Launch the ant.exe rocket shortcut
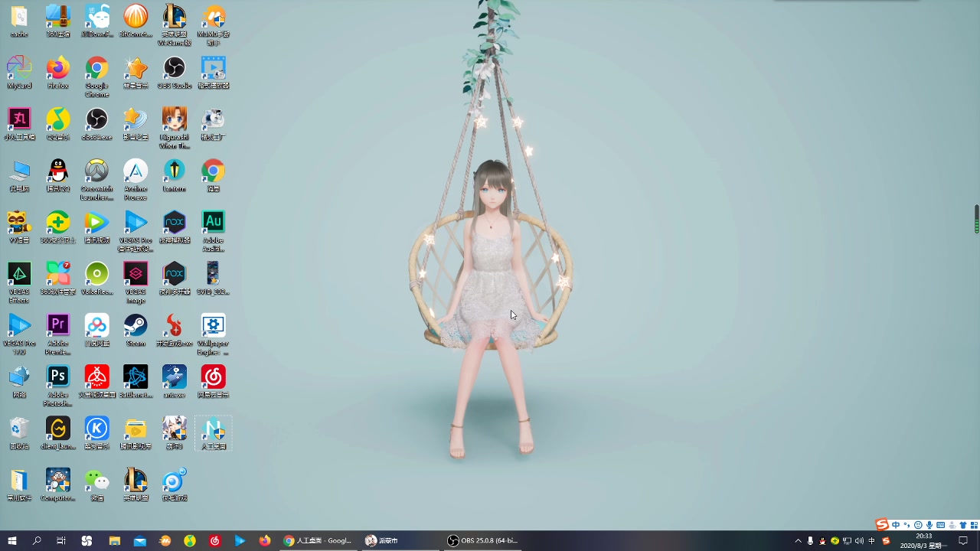The height and width of the screenshot is (551, 980). (175, 381)
